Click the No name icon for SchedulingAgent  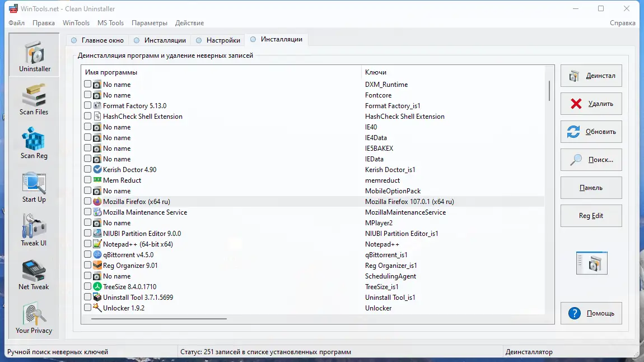tap(97, 276)
